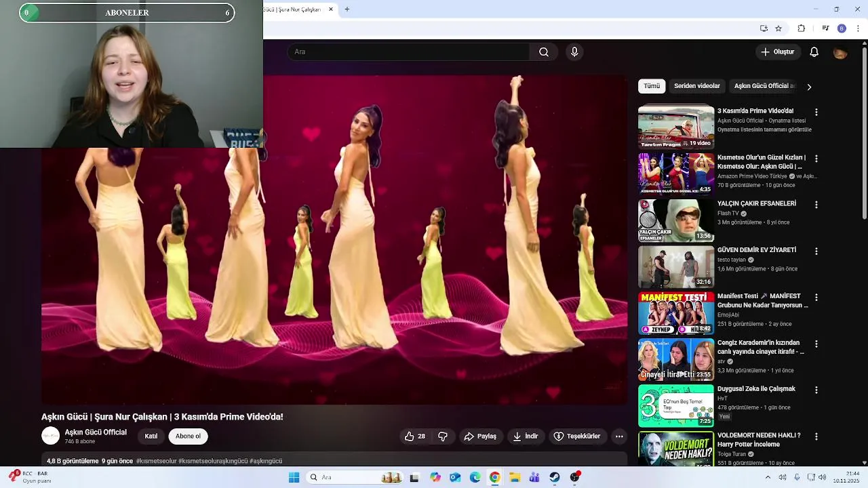
Task: Open Aşkın Gücü Official channel avatar
Action: point(50,436)
